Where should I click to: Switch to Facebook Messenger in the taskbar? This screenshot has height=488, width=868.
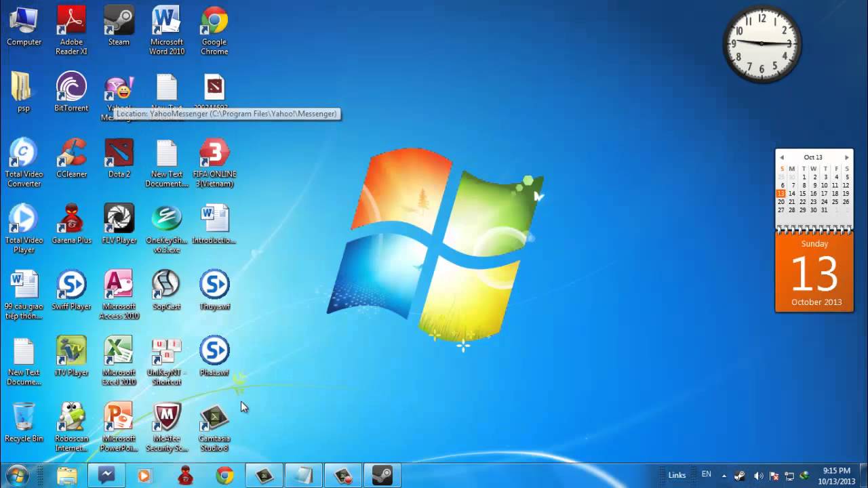tap(106, 476)
